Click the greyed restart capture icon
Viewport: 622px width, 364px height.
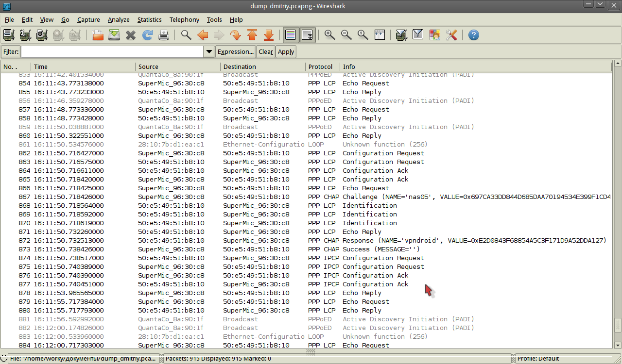75,35
